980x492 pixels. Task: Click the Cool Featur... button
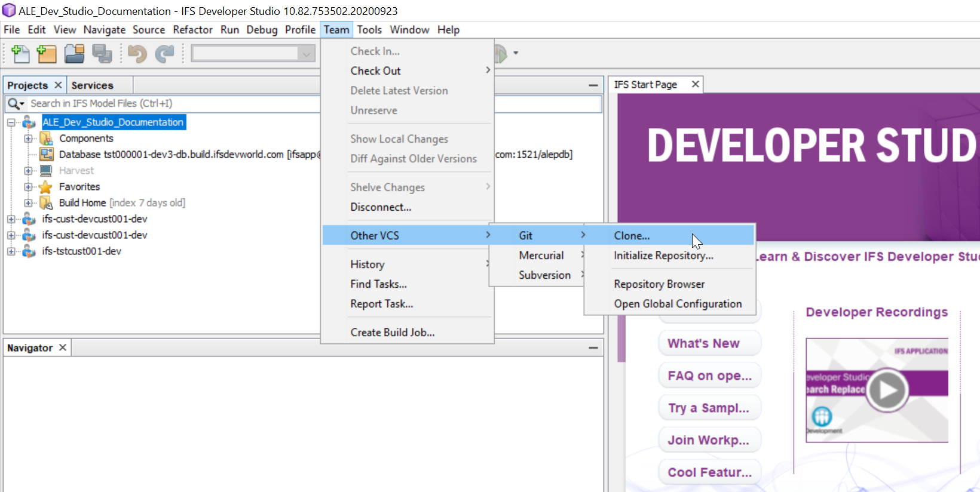pos(710,472)
